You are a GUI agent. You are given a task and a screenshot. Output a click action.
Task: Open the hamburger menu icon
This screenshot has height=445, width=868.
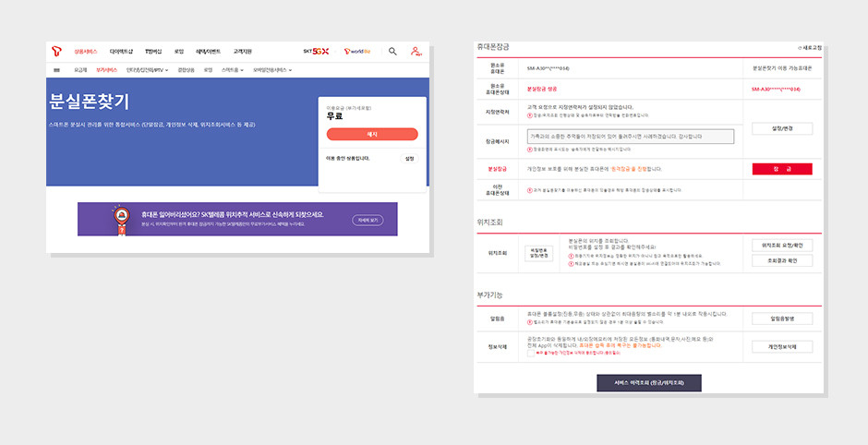(x=57, y=70)
